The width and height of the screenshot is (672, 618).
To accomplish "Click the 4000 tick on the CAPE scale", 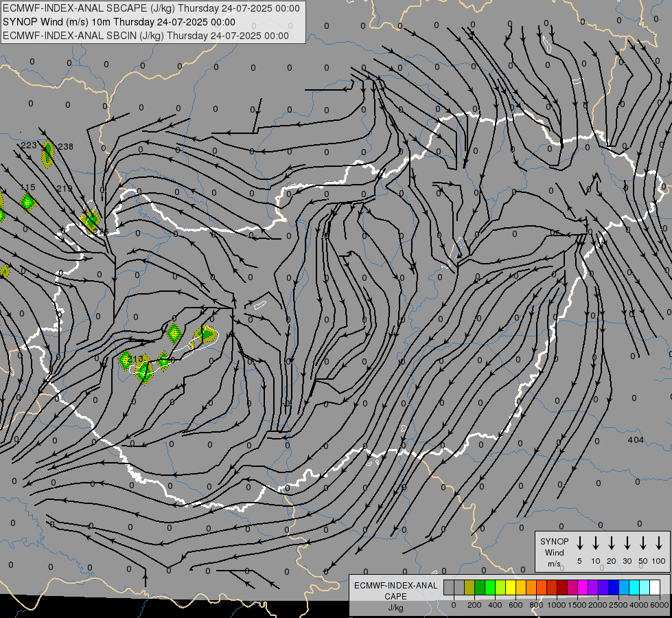I will (639, 605).
